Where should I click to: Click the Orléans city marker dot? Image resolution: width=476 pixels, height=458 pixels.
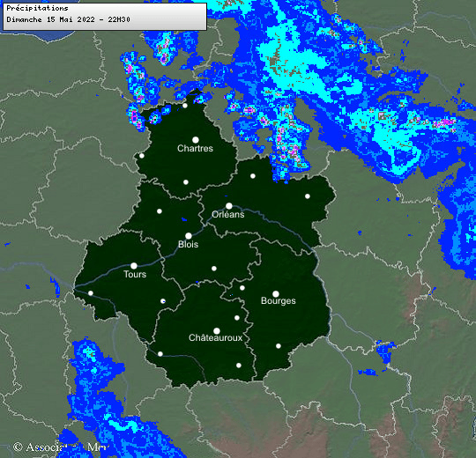click(x=229, y=206)
